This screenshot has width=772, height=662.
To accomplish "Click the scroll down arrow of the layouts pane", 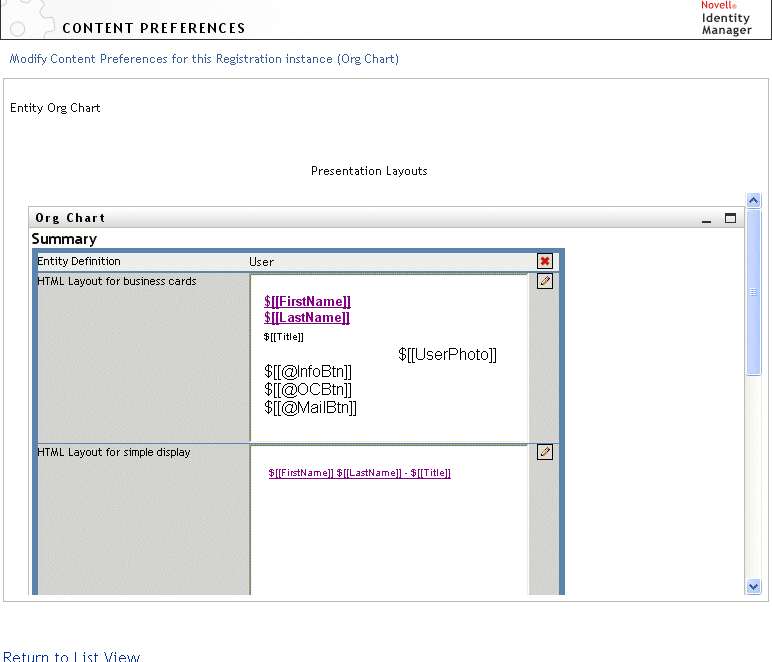I will click(753, 586).
